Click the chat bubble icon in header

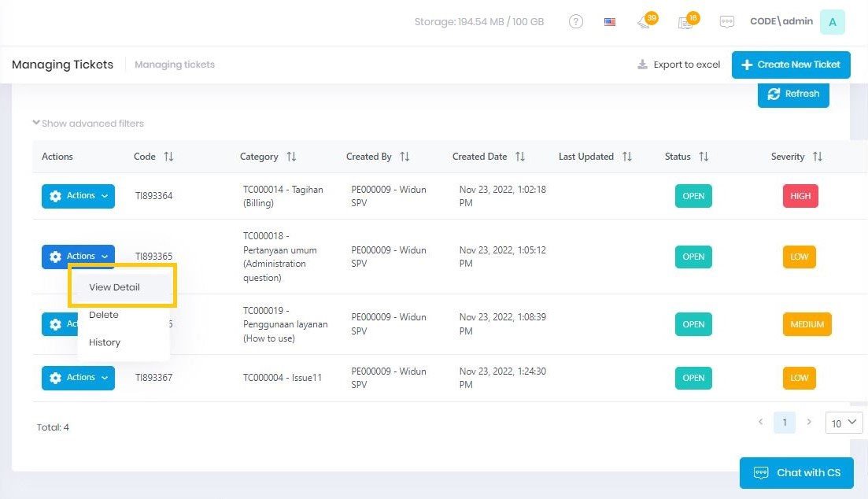pos(726,22)
